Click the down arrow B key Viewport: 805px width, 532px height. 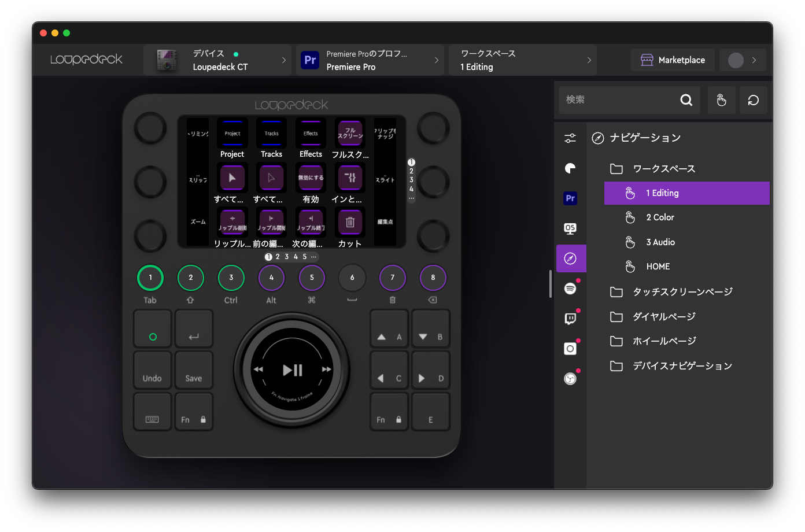(x=431, y=329)
